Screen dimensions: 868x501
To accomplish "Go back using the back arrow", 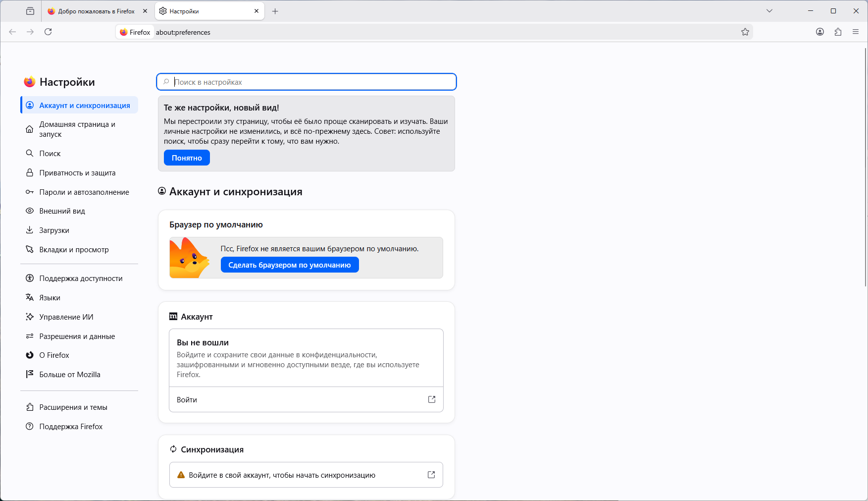I will [x=12, y=32].
